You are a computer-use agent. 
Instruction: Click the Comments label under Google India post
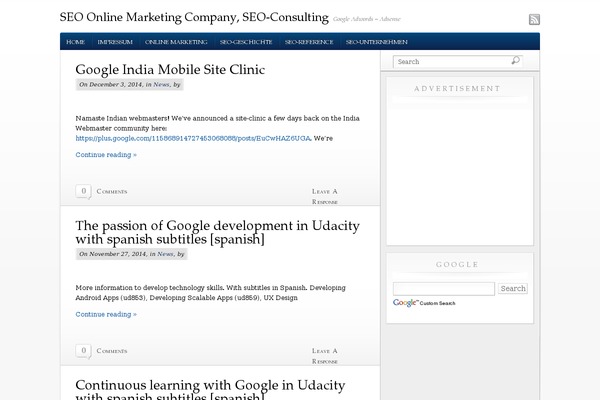pos(112,191)
